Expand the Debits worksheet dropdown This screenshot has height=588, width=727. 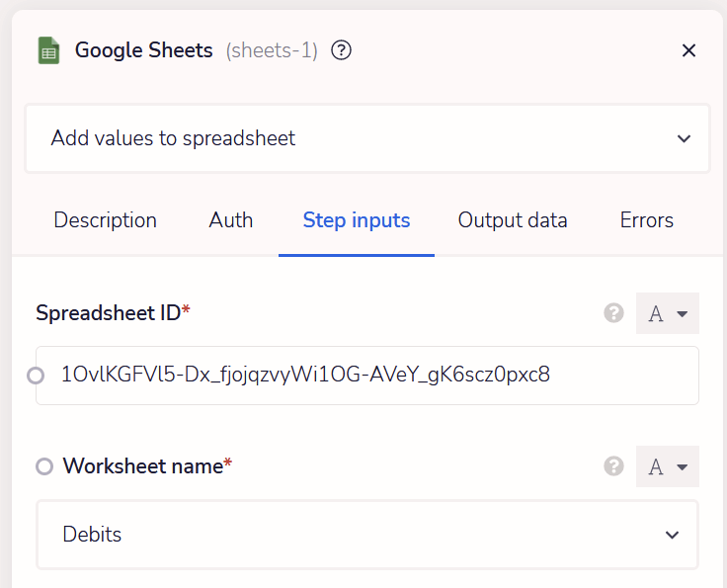point(672,535)
